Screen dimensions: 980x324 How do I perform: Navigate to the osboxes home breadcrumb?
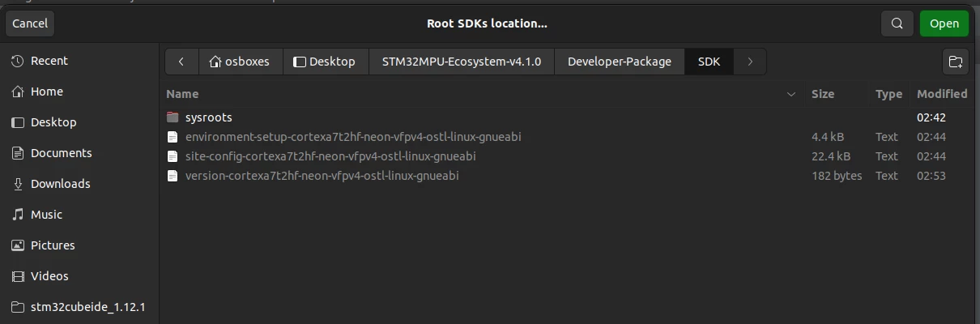tap(240, 62)
